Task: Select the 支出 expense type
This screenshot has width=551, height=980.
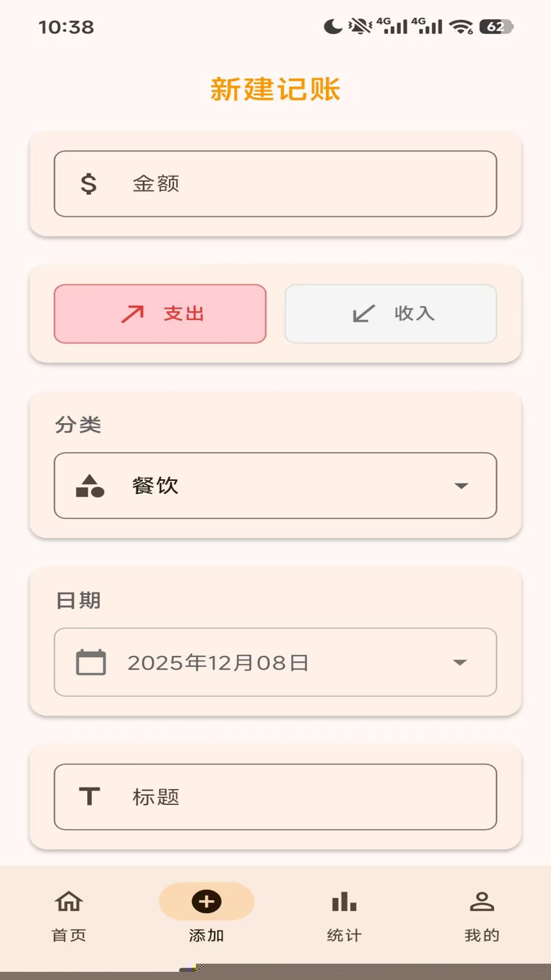Action: [x=160, y=313]
